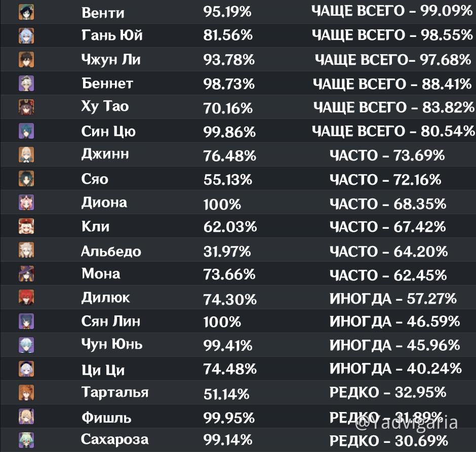
Task: Select the name Син Цю
Action: (108, 132)
